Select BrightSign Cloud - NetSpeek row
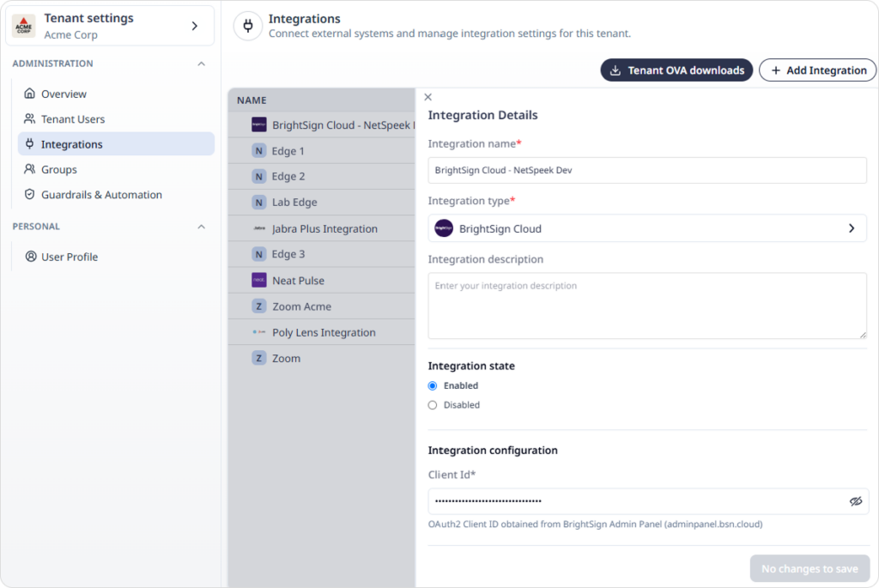This screenshot has width=879, height=588. [x=322, y=125]
